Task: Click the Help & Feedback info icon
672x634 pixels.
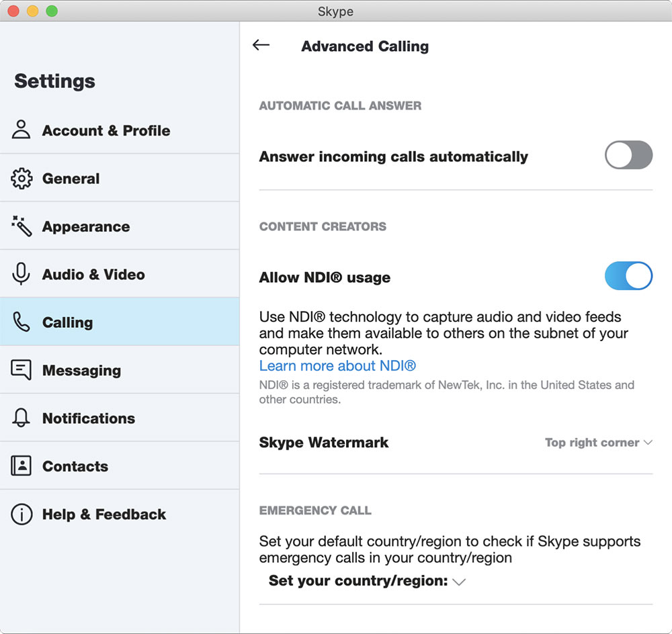Action: pos(22,514)
